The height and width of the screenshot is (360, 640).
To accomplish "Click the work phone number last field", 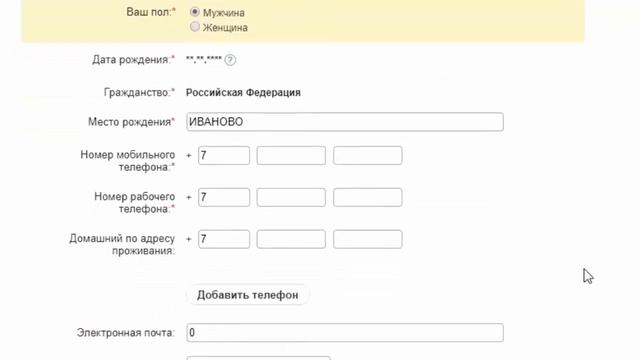I will 367,197.
